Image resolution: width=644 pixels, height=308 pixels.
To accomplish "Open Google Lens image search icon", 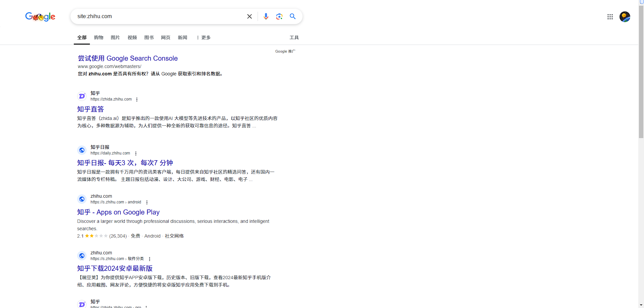I will pyautogui.click(x=279, y=16).
